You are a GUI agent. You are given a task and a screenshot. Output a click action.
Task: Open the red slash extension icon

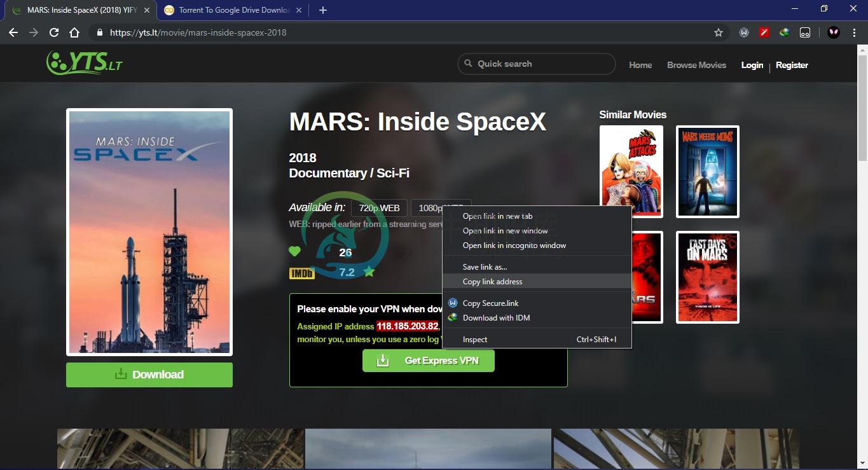[764, 32]
